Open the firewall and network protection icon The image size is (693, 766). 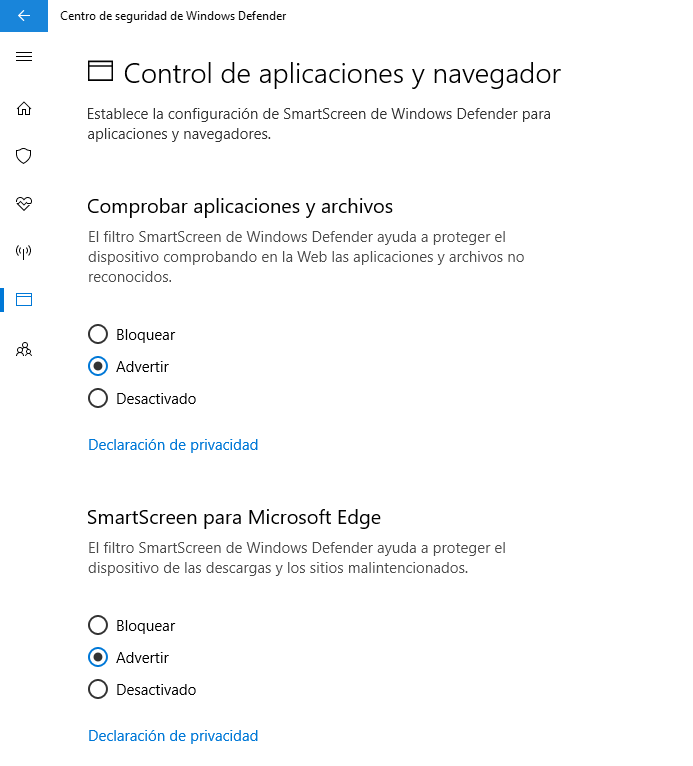24,251
